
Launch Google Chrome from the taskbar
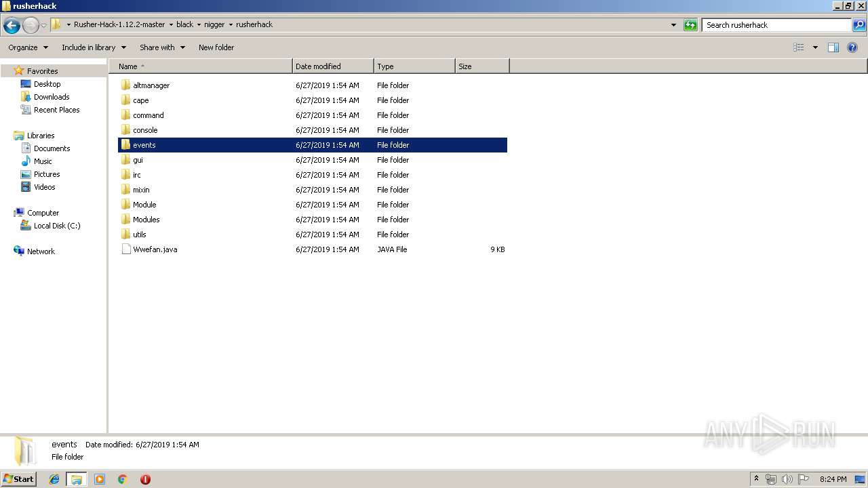point(123,479)
